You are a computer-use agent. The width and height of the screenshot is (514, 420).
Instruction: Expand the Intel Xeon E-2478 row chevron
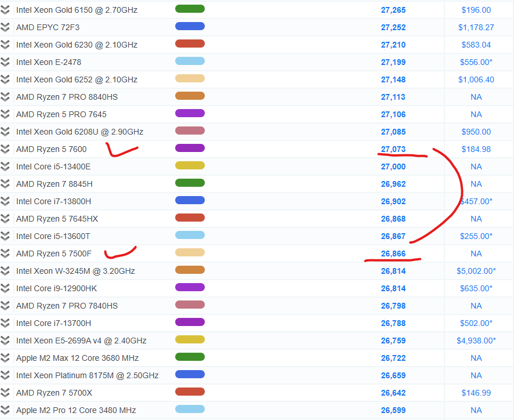tap(5, 62)
